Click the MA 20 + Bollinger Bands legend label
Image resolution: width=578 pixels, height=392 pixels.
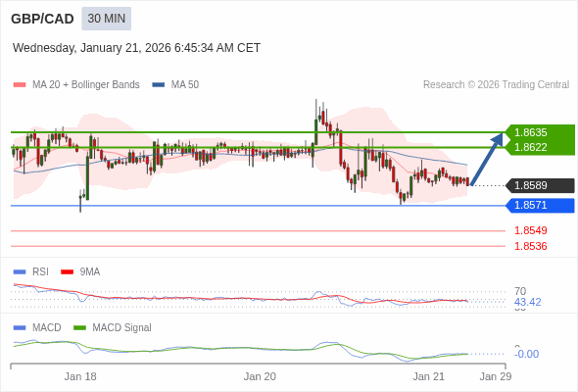click(86, 85)
